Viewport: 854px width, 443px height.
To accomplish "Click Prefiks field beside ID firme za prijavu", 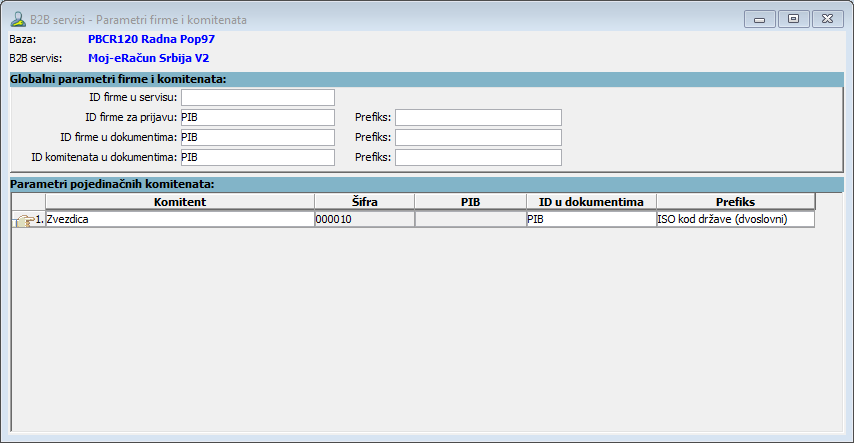I will pyautogui.click(x=478, y=117).
